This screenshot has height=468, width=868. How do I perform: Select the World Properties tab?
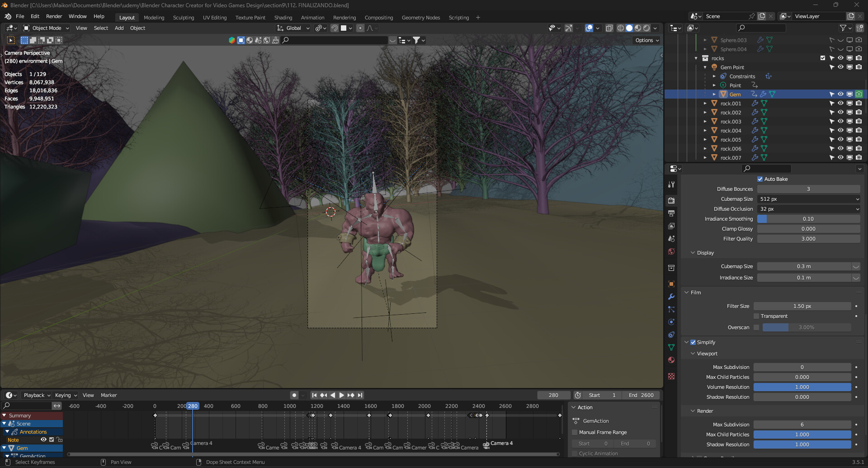click(x=671, y=251)
